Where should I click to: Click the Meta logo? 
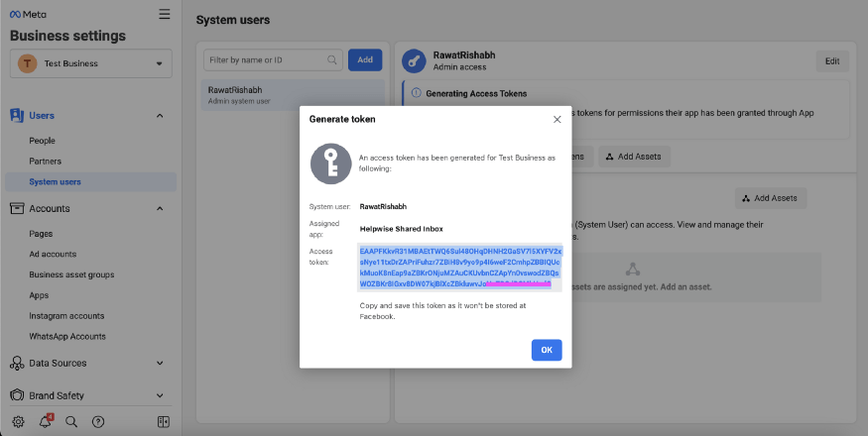click(29, 14)
